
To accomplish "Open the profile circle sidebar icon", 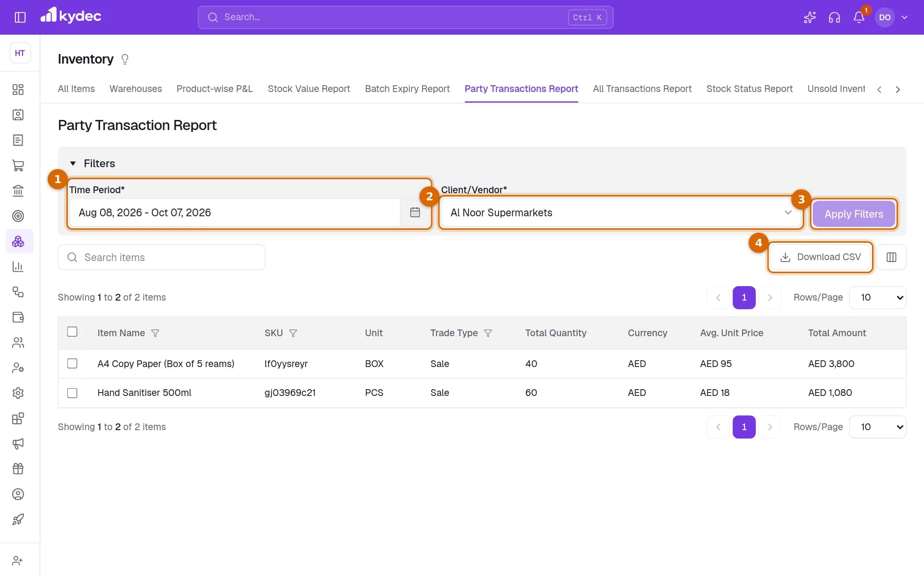I will point(18,494).
